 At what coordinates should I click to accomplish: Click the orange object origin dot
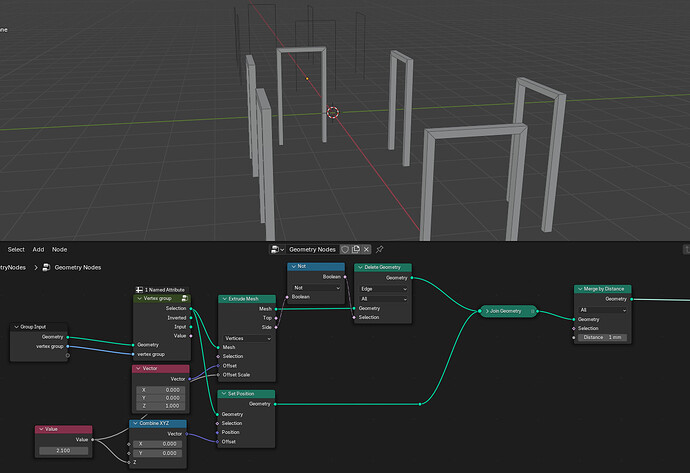[307, 79]
